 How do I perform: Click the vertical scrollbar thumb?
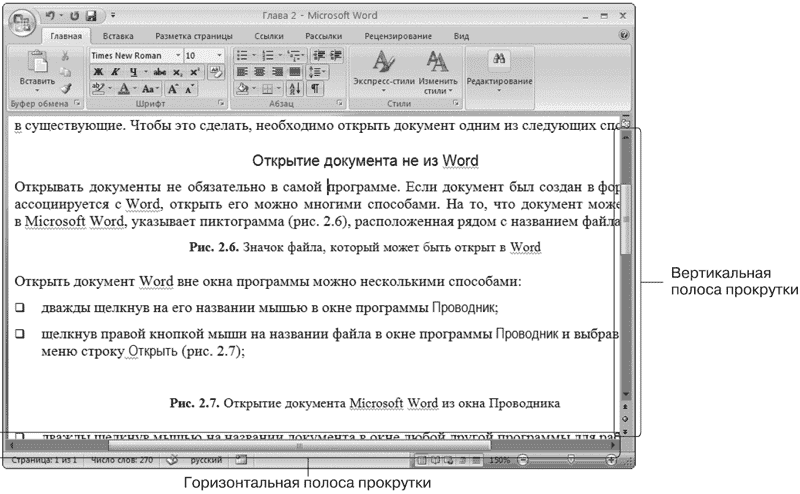click(626, 219)
